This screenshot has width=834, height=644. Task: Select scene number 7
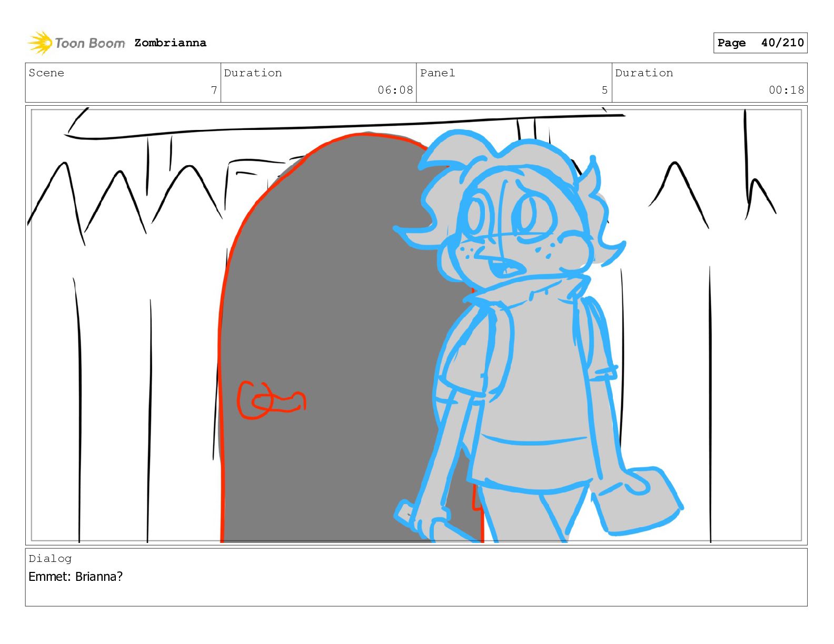(x=214, y=90)
